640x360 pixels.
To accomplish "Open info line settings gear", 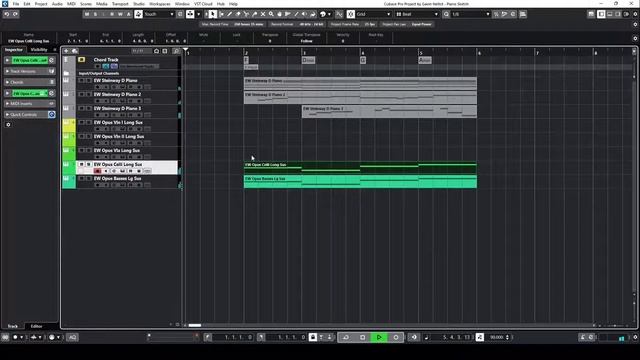I will [635, 38].
